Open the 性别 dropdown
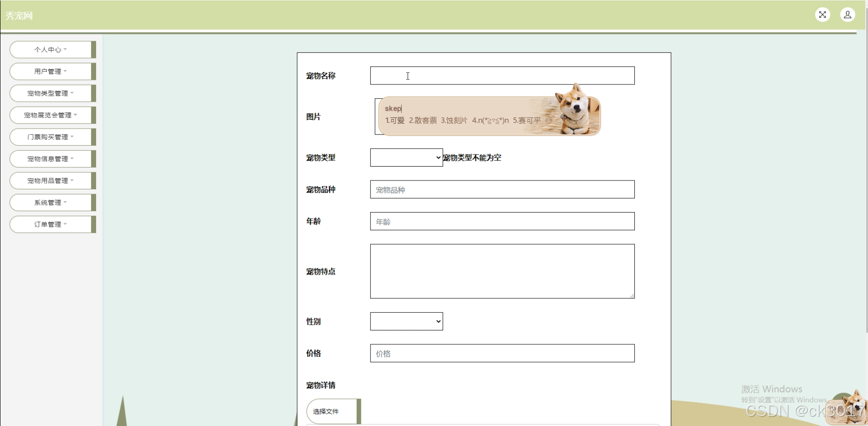The width and height of the screenshot is (868, 426). coord(406,321)
